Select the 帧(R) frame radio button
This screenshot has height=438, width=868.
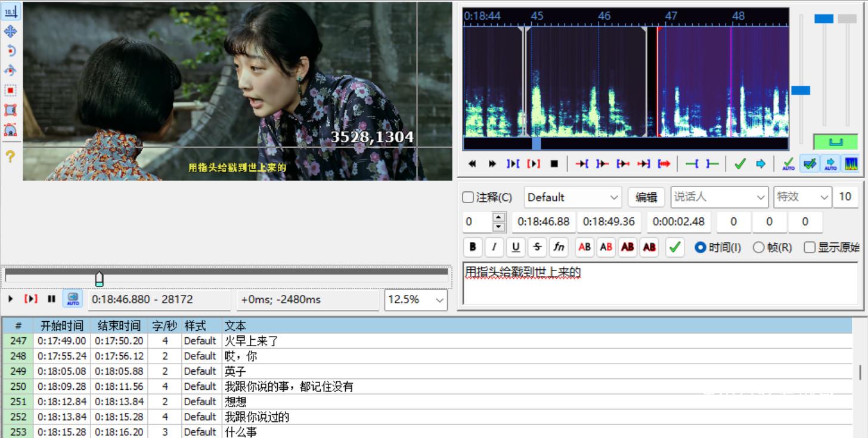(758, 247)
